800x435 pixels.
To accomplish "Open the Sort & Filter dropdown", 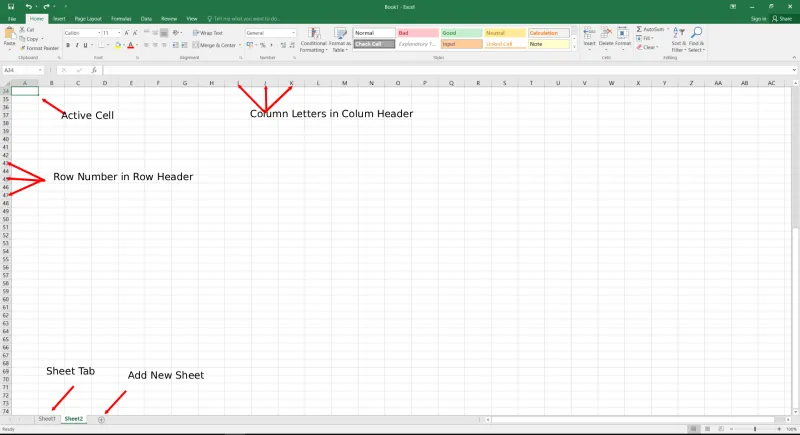I will tap(679, 40).
